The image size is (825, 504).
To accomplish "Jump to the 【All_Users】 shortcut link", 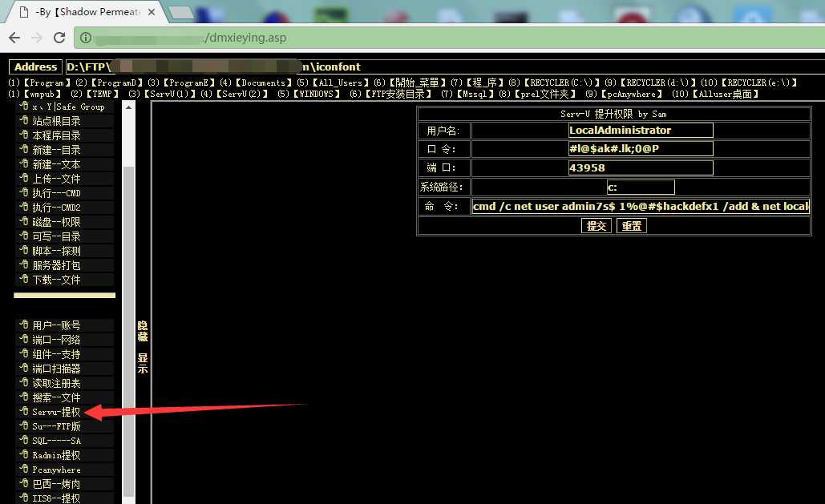I will click(341, 83).
